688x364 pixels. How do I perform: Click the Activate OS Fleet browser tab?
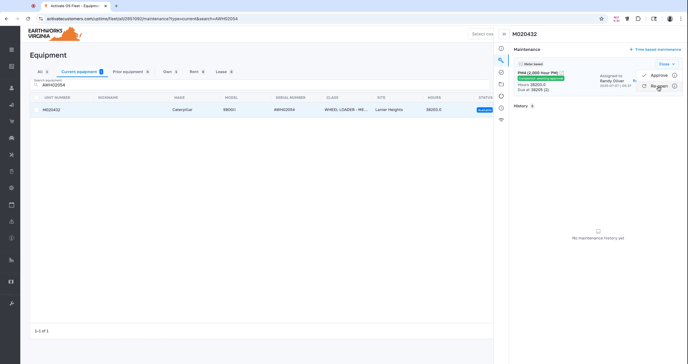point(75,6)
